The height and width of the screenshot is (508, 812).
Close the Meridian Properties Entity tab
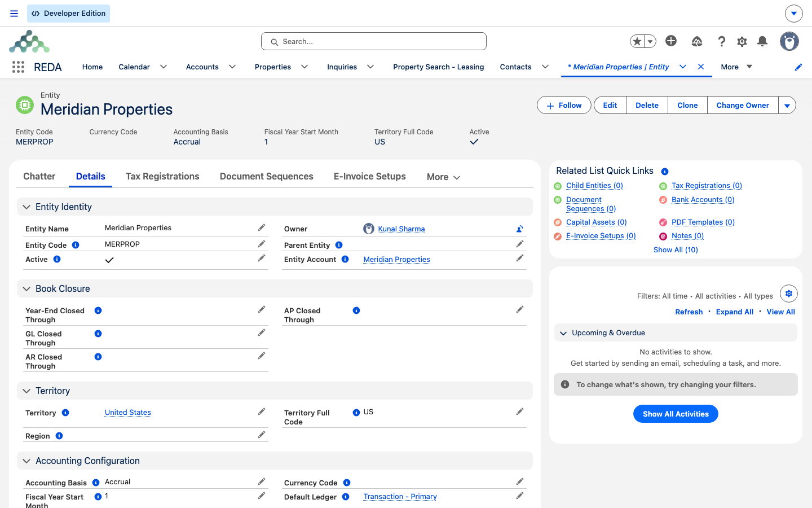point(701,67)
